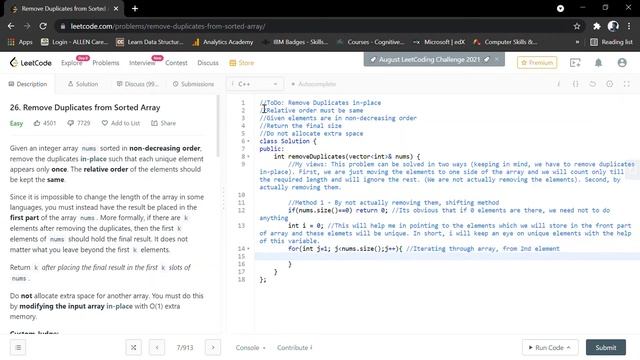The image size is (640, 360).
Task: Switch to the Discuss tab of the problem
Action: [137, 84]
